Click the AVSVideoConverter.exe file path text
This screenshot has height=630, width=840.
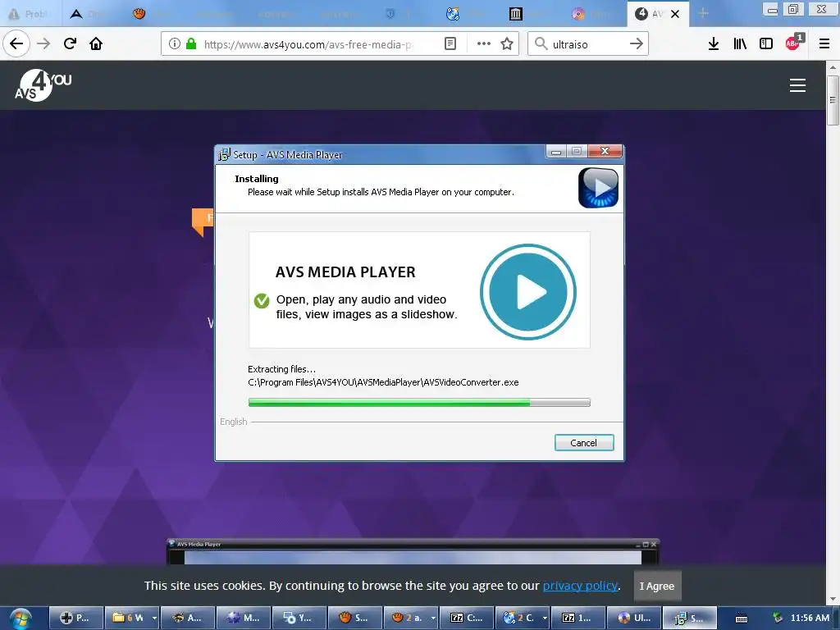[383, 382]
